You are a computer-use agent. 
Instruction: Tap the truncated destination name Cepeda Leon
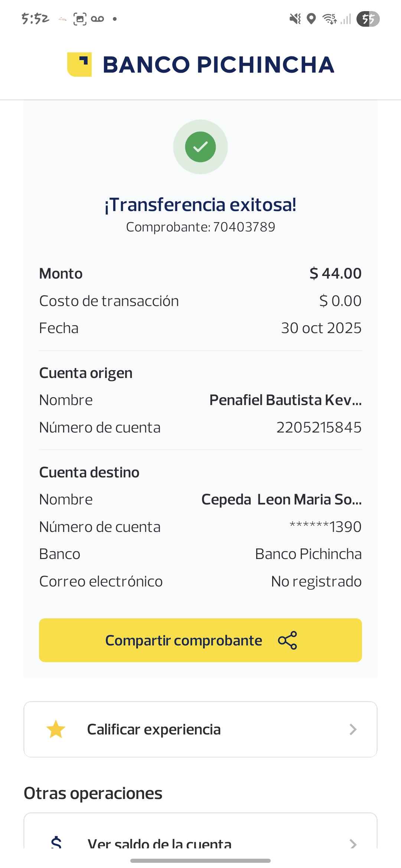[281, 499]
